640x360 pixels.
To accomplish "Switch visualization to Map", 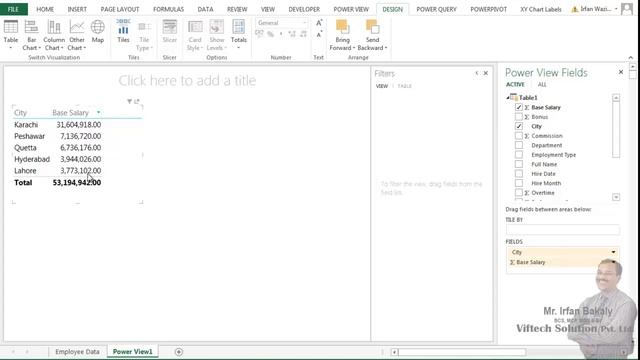I will [98, 32].
